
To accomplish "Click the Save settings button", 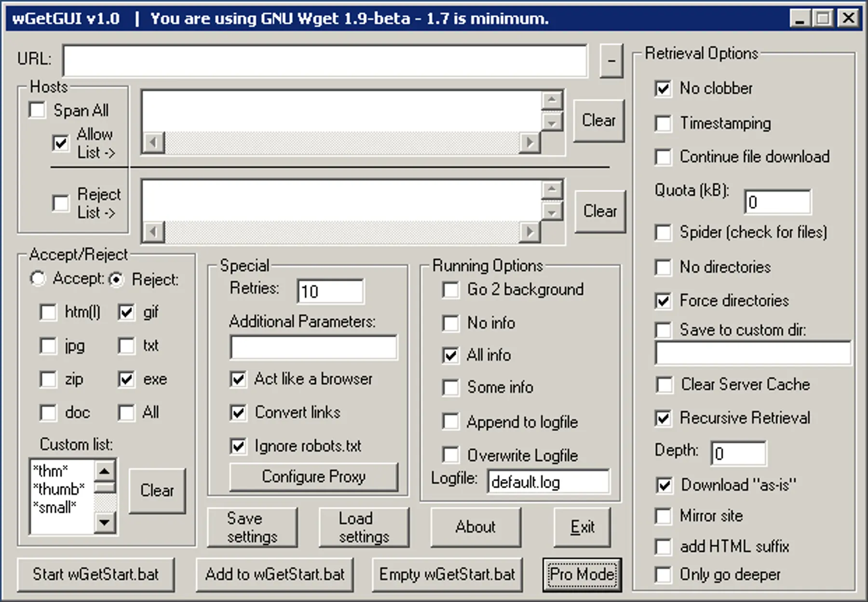I will tap(252, 526).
